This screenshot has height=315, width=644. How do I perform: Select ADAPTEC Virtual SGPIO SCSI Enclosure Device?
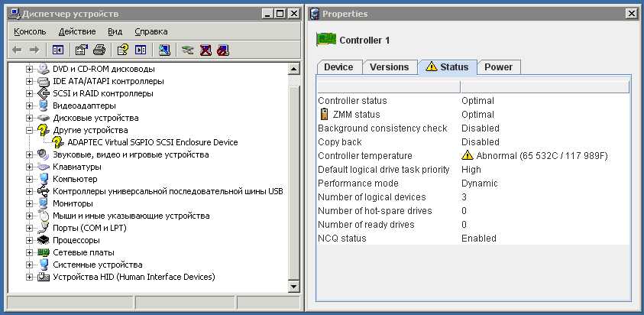(152, 141)
